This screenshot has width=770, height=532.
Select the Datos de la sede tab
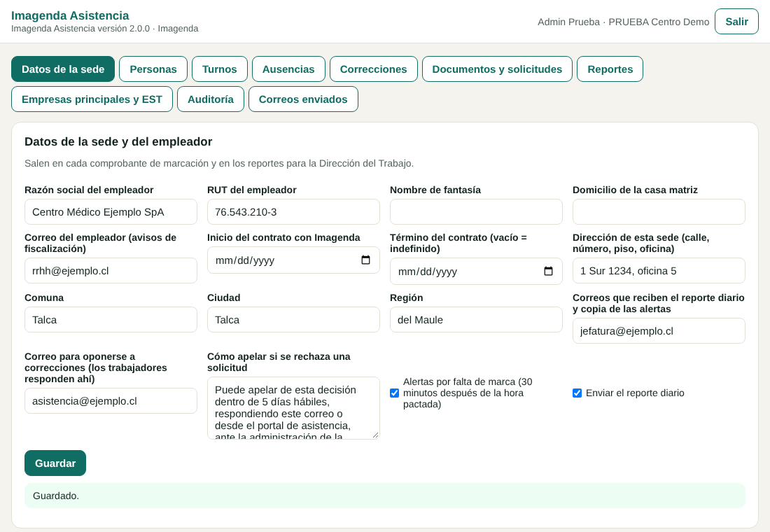pos(63,69)
